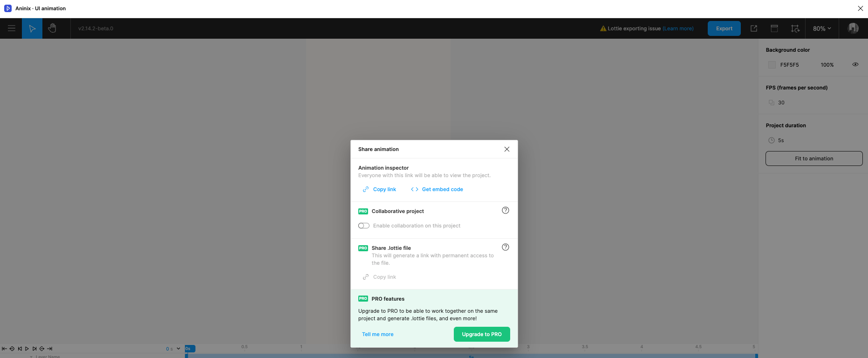Open the 80% zoom dropdown
Viewport: 868px width, 358px height.
coord(822,28)
